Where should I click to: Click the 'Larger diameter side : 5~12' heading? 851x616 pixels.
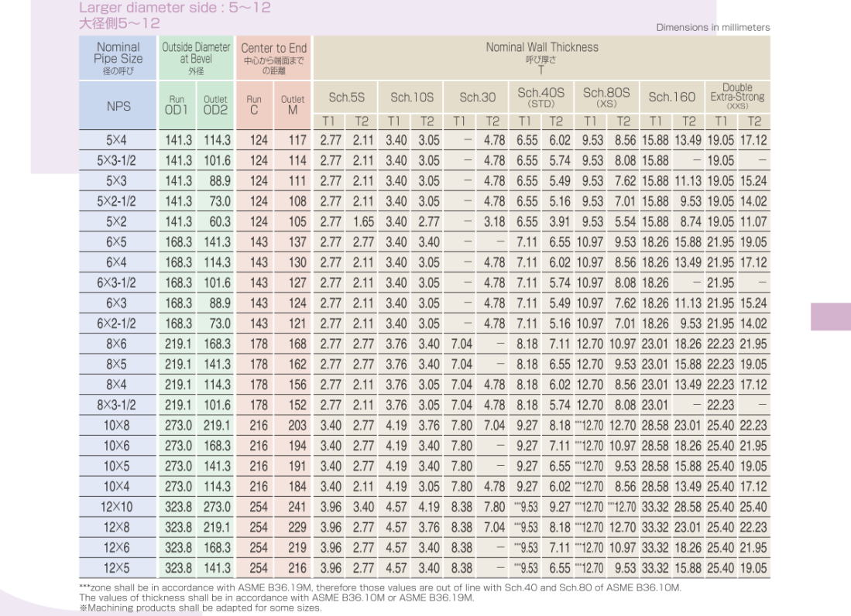coord(175,8)
